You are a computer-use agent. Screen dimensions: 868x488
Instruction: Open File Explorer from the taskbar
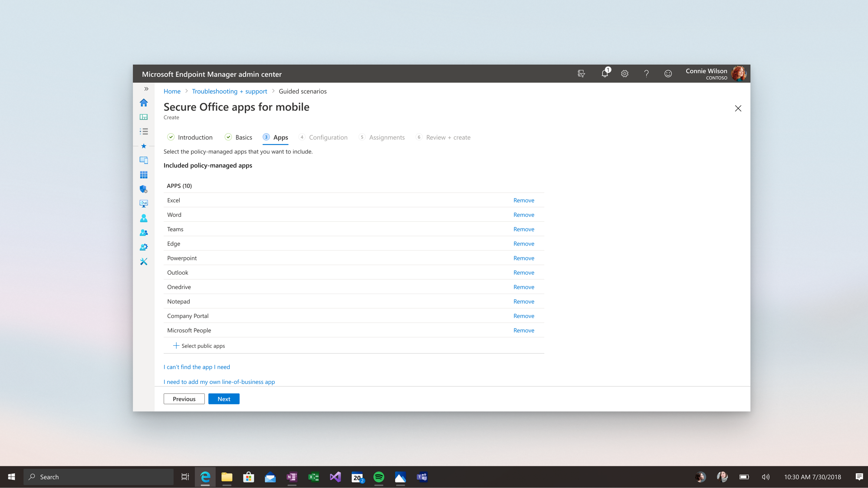click(227, 477)
